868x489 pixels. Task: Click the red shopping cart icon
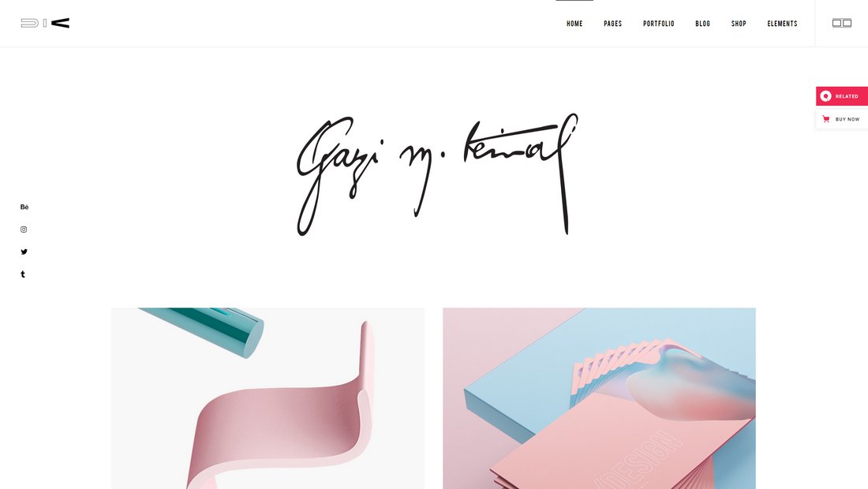[x=826, y=119]
